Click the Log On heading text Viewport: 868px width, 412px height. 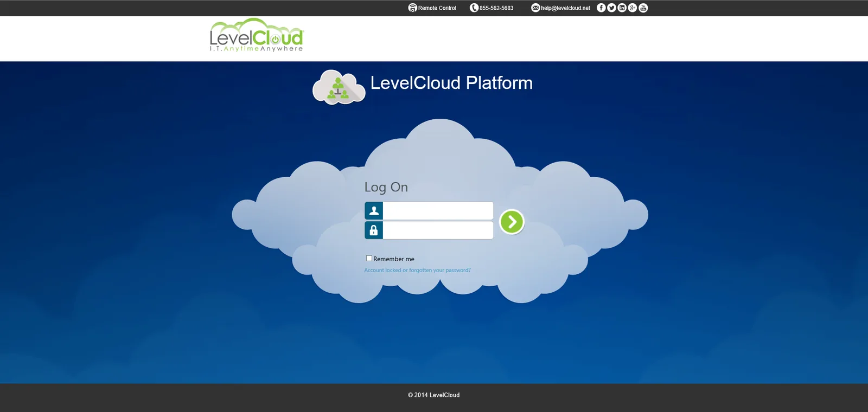point(386,187)
